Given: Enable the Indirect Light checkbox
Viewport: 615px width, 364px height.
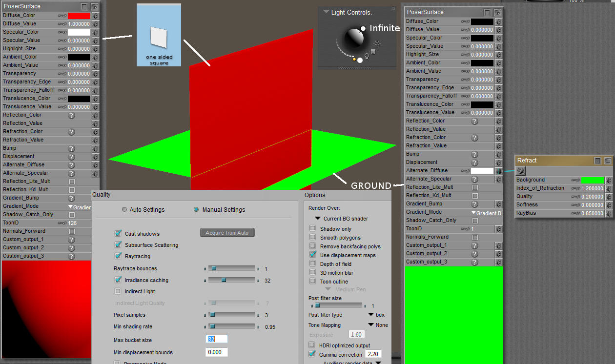Looking at the screenshot, I should click(x=118, y=291).
